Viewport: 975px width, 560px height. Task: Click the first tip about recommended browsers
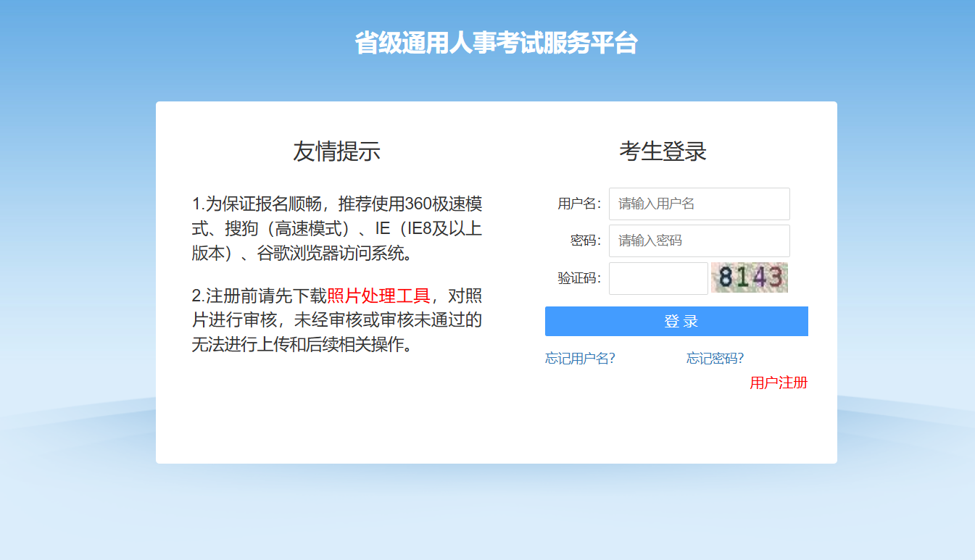[336, 228]
